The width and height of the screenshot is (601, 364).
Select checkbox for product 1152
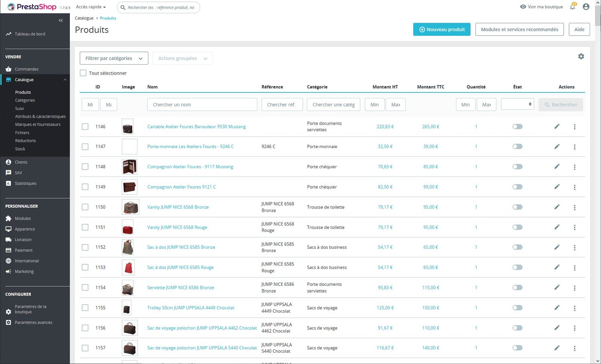tap(85, 248)
